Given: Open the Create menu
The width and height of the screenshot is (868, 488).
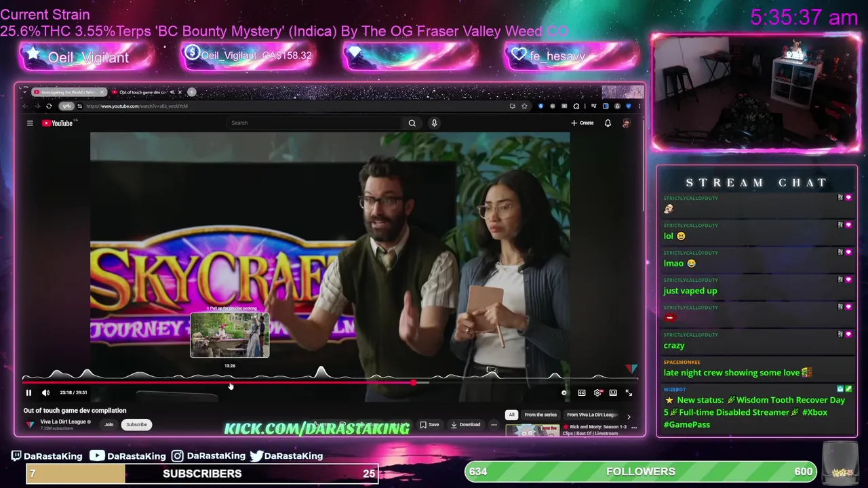Looking at the screenshot, I should (x=583, y=123).
